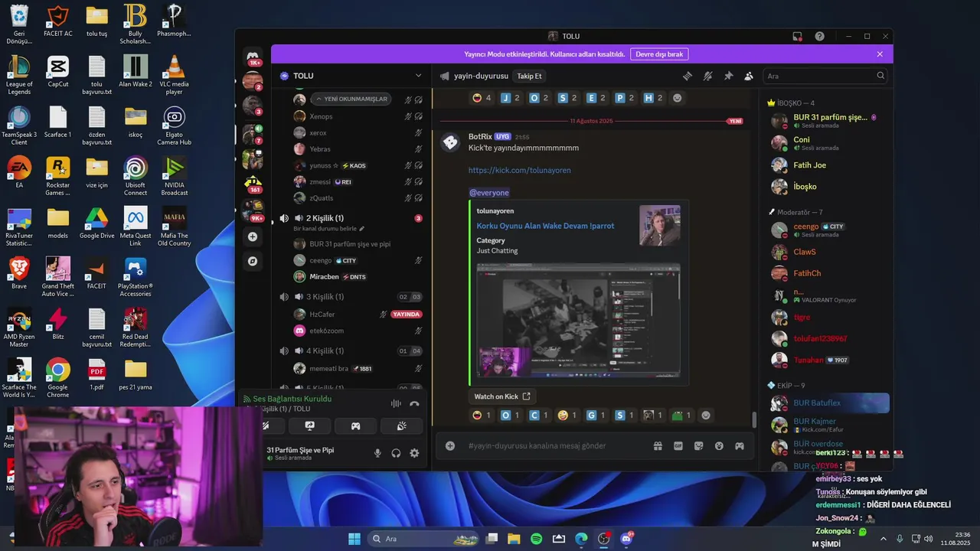
Task: Open the threads icon in channel header
Action: pos(688,76)
